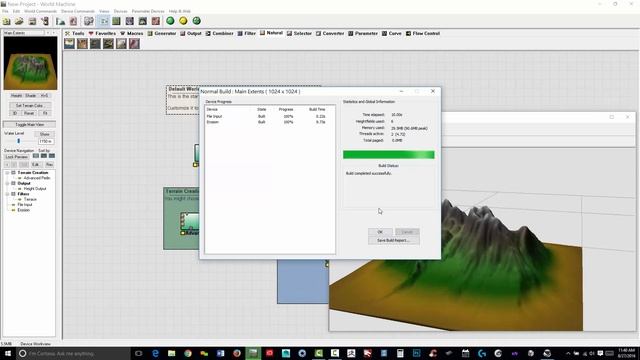Collapse the Filters tree group
This screenshot has width=640, height=360.
coord(7,194)
